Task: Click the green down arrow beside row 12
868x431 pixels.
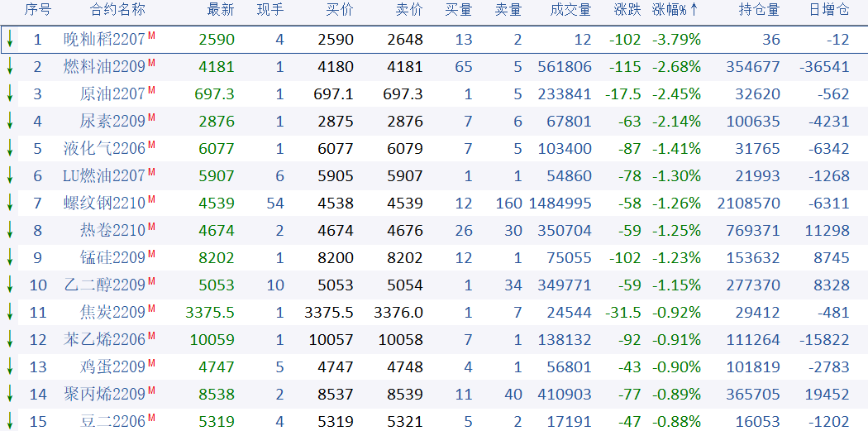Action: [10, 339]
